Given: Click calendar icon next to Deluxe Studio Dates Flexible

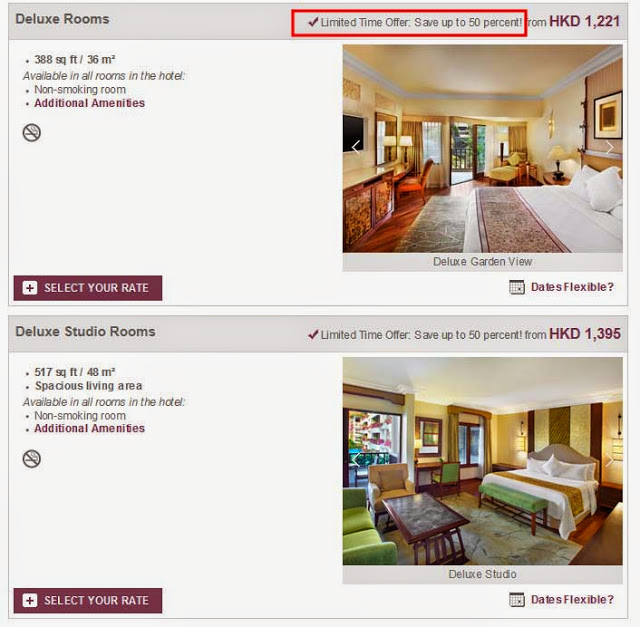Looking at the screenshot, I should pyautogui.click(x=517, y=600).
